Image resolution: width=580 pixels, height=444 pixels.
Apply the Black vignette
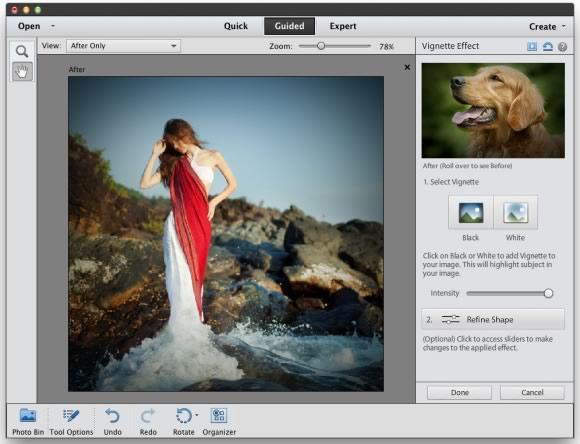tap(471, 212)
